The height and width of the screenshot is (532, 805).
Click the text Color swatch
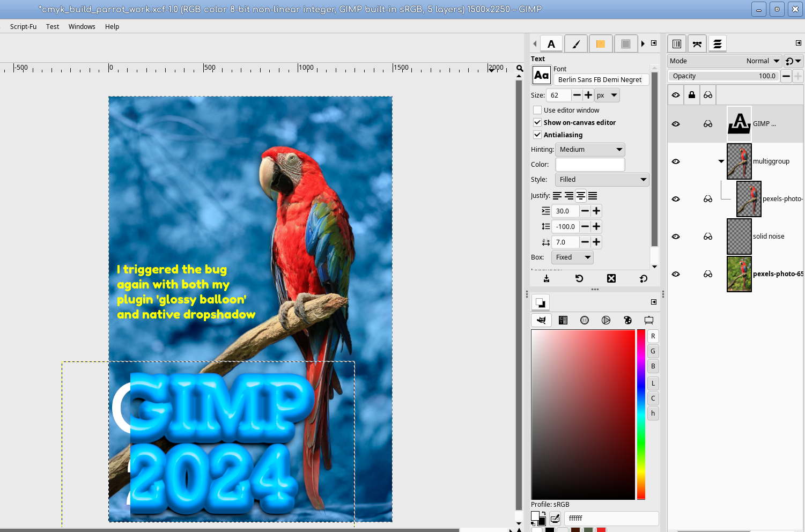coord(590,165)
